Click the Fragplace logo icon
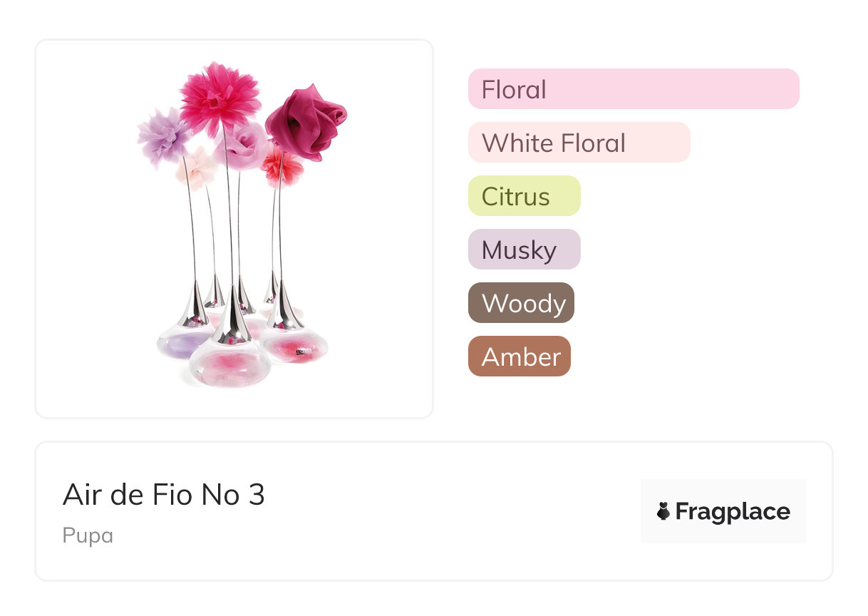The width and height of the screenshot is (868, 616). (x=663, y=512)
